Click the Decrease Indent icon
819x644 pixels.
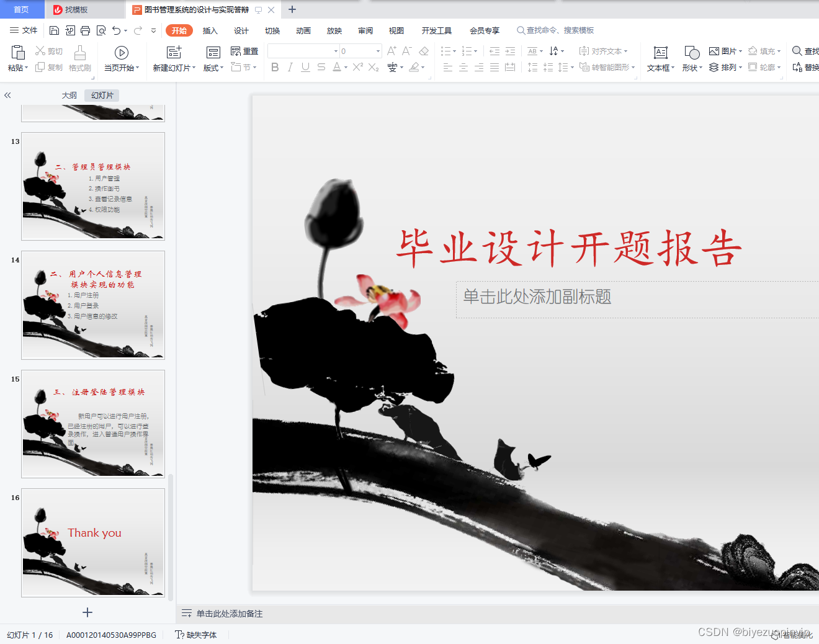(x=495, y=51)
